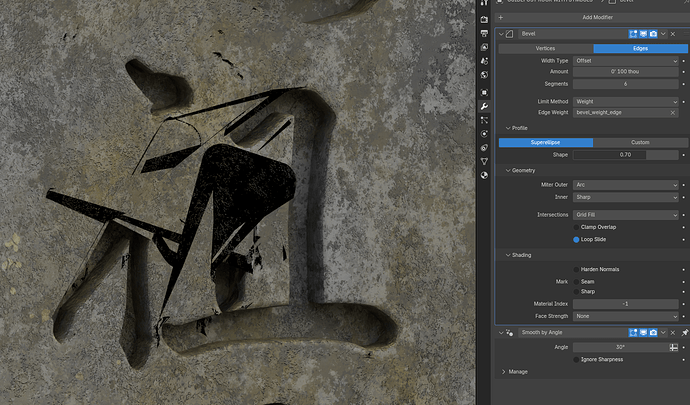
Task: Disable the Loop Slide checkbox
Action: tap(576, 240)
